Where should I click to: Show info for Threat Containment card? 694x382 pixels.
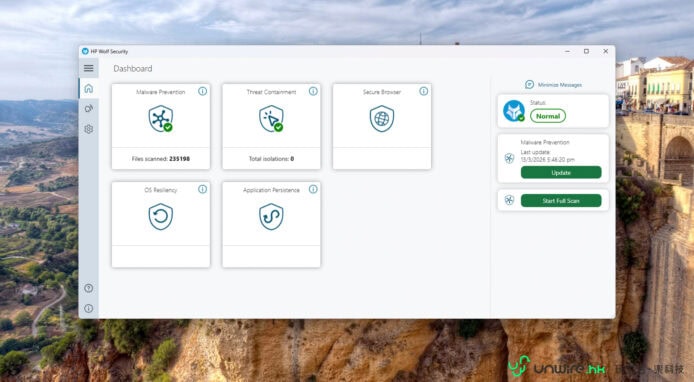point(313,91)
